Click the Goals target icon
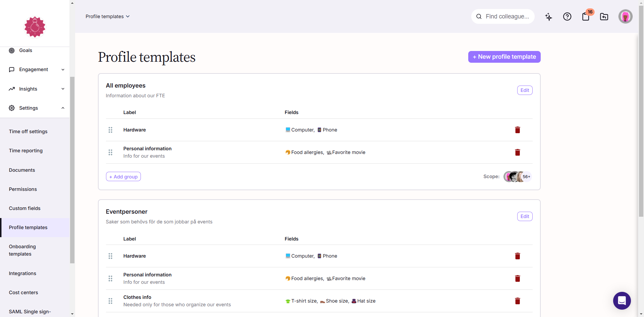644x317 pixels. point(12,50)
